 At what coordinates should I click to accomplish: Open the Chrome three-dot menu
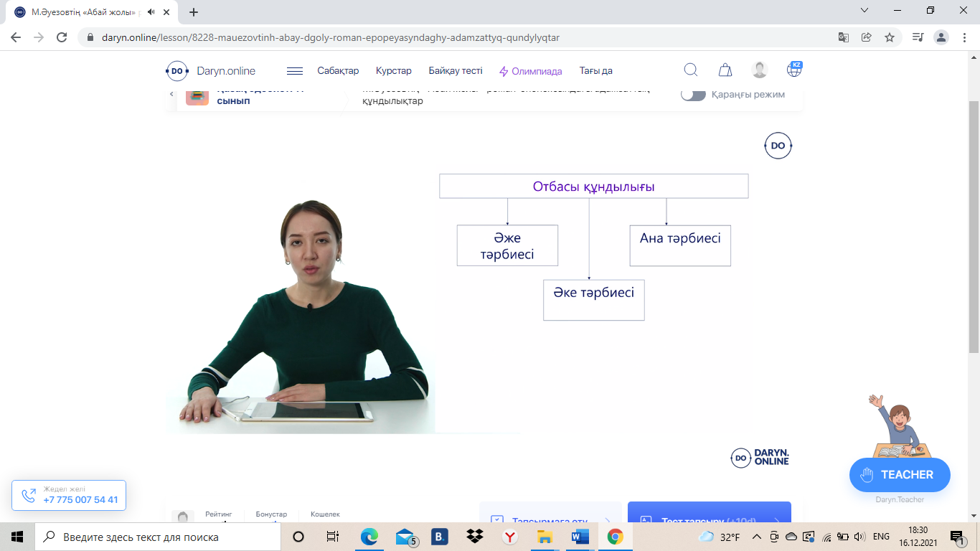965,37
